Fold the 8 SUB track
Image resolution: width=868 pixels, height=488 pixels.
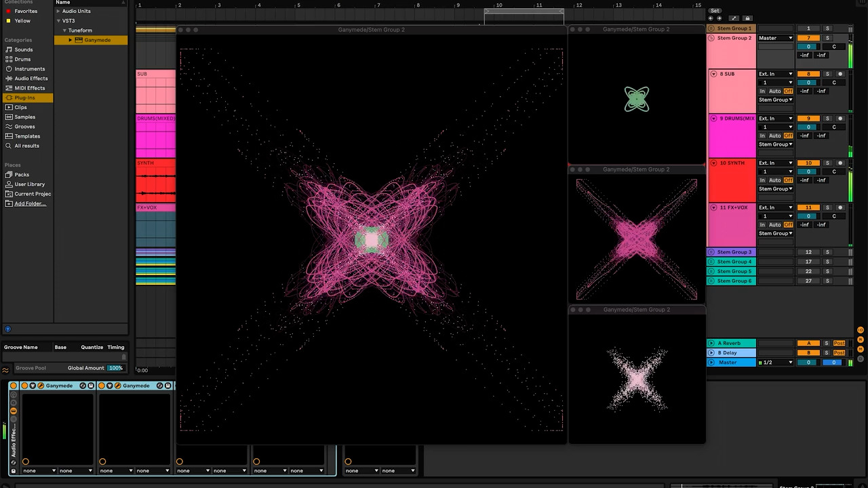coord(713,74)
